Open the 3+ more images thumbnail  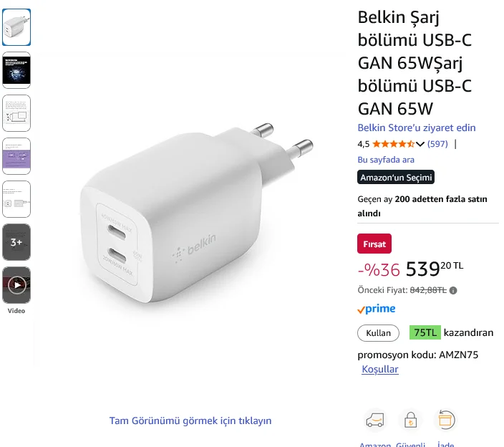pyautogui.click(x=16, y=242)
